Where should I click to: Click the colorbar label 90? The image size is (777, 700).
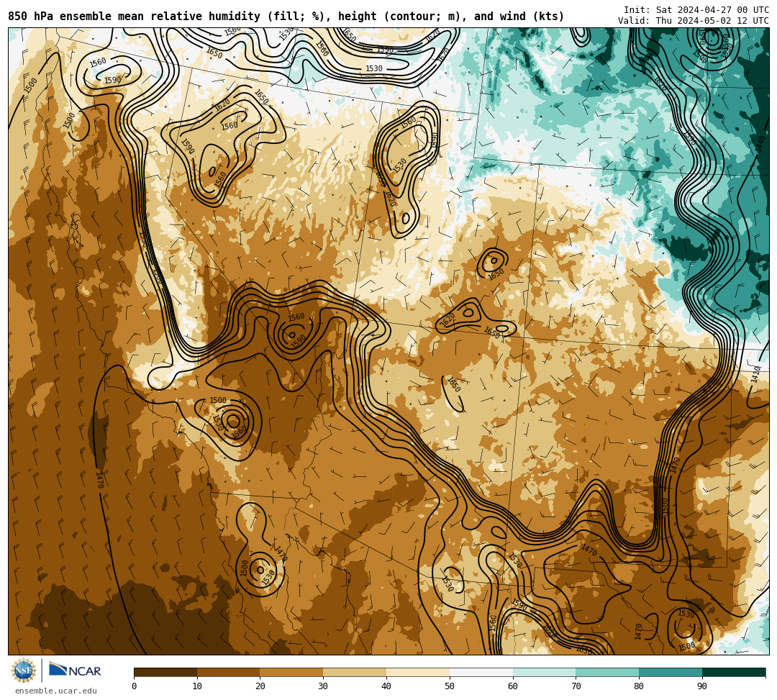tap(702, 686)
